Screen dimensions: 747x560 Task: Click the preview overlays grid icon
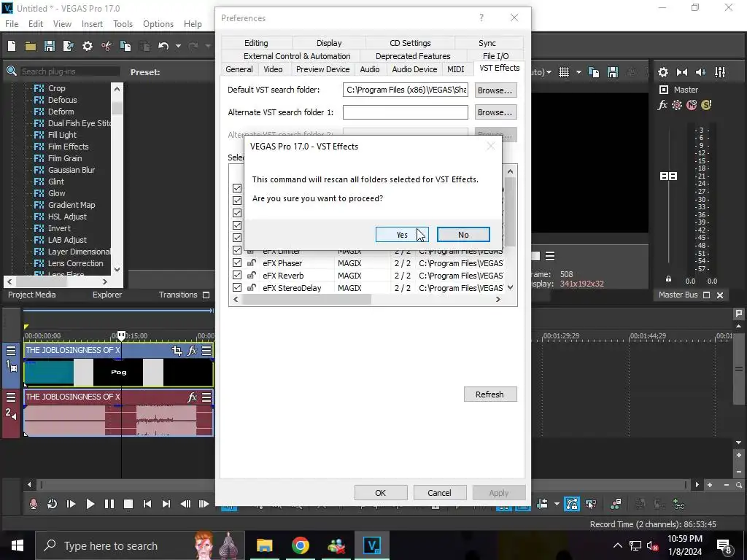[x=564, y=72]
